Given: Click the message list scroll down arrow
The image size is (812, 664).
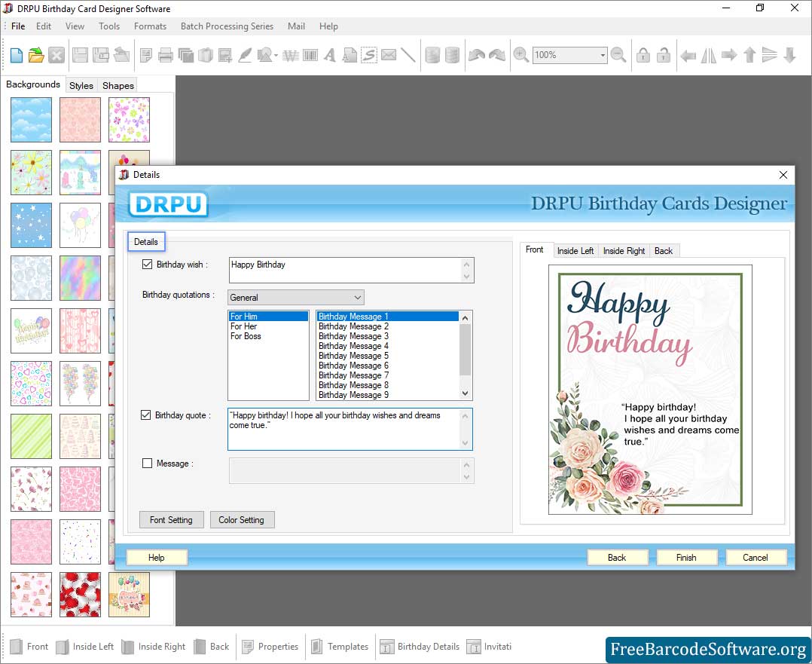Looking at the screenshot, I should (x=465, y=393).
